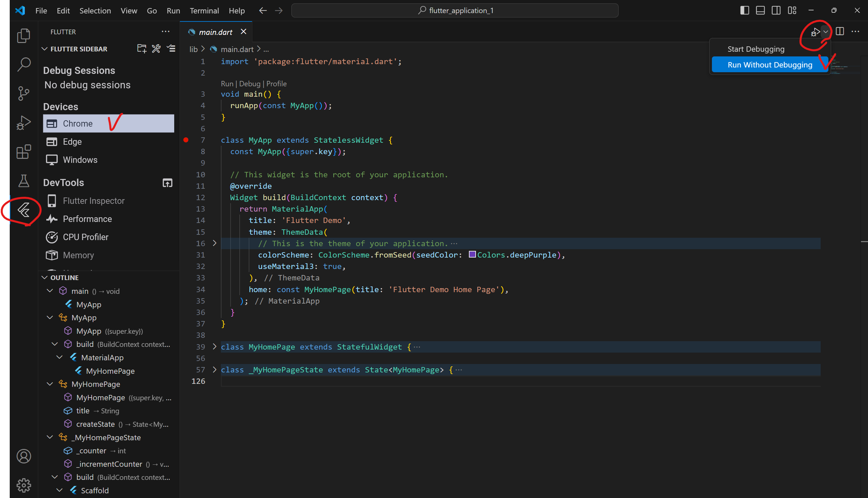Open the Extensions view
This screenshot has height=498, width=868.
(23, 151)
